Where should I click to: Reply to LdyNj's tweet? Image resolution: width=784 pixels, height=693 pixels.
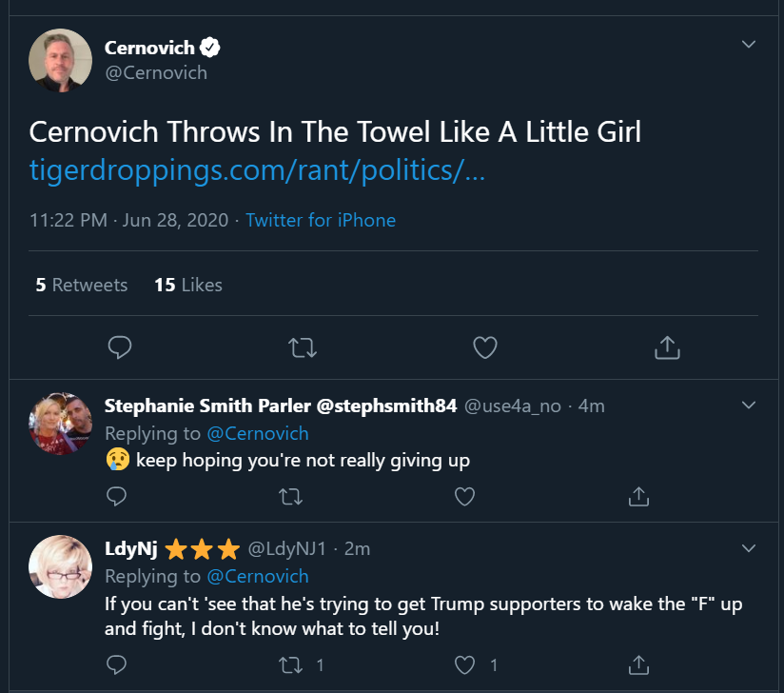tap(116, 663)
